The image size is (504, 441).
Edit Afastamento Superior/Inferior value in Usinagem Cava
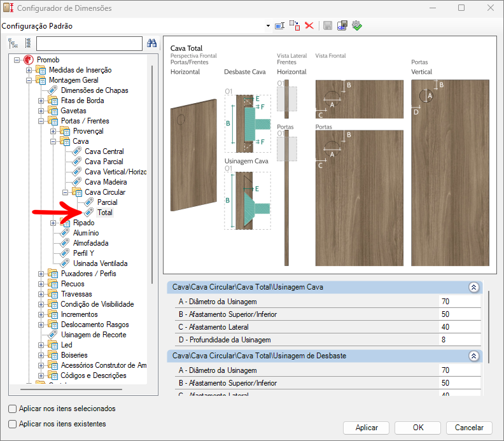(459, 314)
